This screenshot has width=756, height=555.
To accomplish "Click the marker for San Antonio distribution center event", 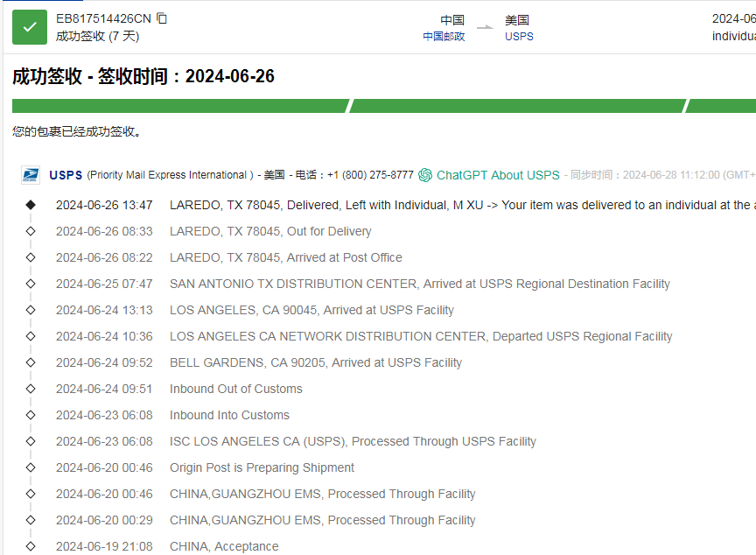I will (x=31, y=284).
